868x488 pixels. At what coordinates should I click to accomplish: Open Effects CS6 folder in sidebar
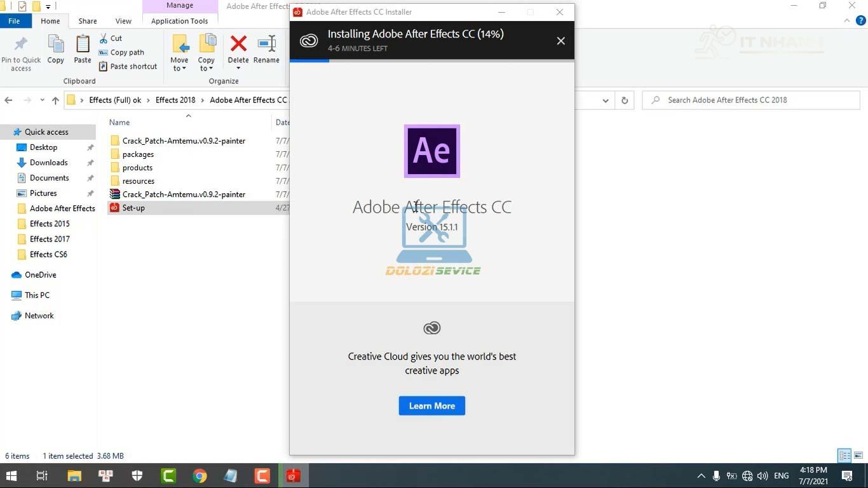coord(48,254)
